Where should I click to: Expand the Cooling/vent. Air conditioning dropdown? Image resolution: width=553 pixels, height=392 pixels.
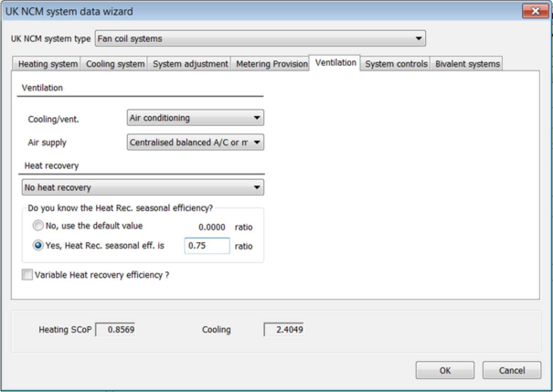[x=196, y=118]
